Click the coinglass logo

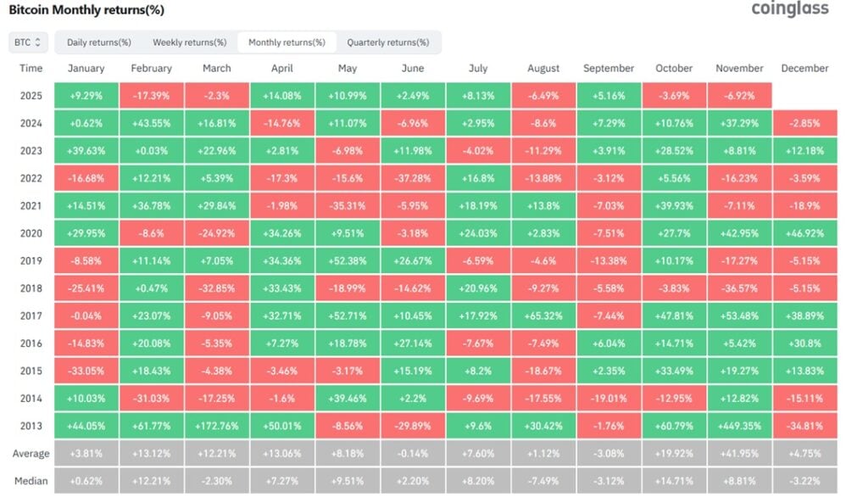pyautogui.click(x=790, y=9)
